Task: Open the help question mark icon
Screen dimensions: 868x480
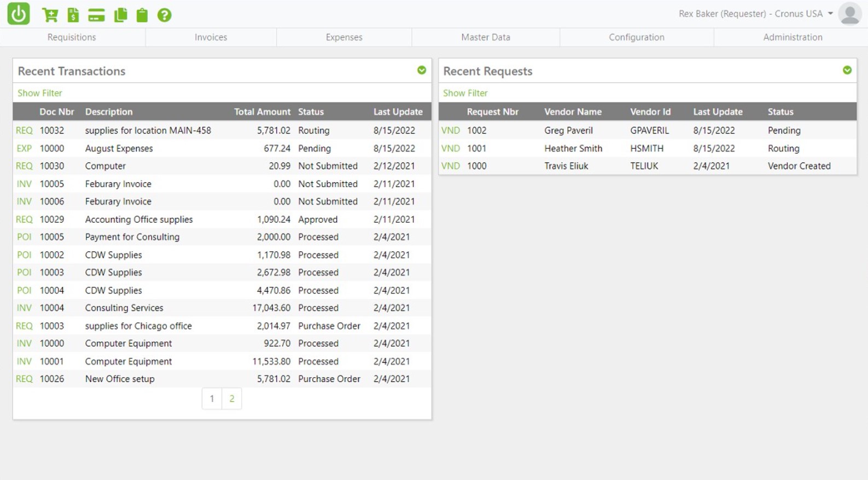Action: click(x=164, y=15)
